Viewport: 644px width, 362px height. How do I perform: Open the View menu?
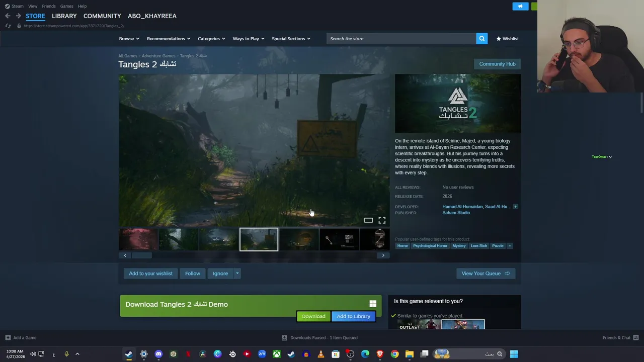pos(33,6)
